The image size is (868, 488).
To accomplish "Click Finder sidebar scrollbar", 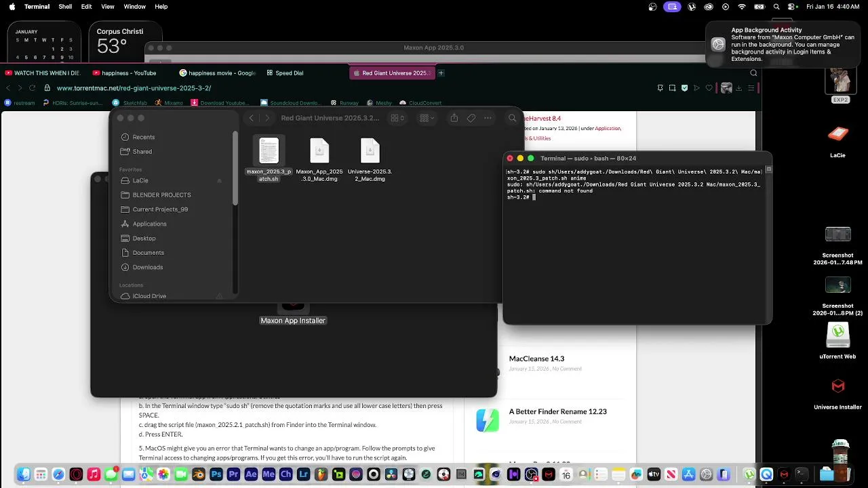I will pyautogui.click(x=235, y=168).
